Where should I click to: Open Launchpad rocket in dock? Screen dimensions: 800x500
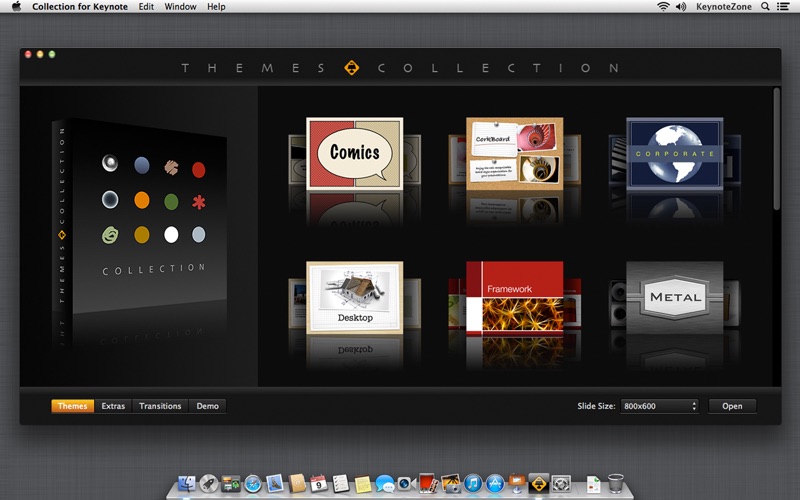click(208, 483)
